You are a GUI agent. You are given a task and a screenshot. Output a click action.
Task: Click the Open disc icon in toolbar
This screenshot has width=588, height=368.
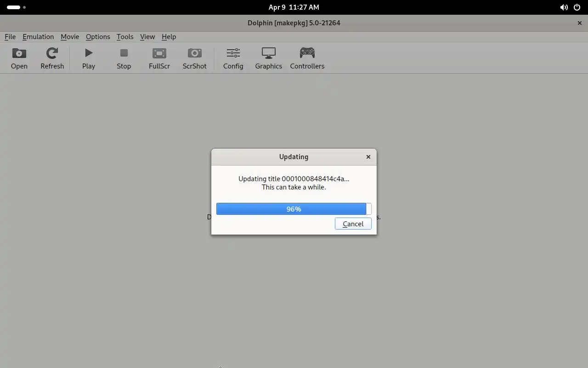tap(19, 53)
